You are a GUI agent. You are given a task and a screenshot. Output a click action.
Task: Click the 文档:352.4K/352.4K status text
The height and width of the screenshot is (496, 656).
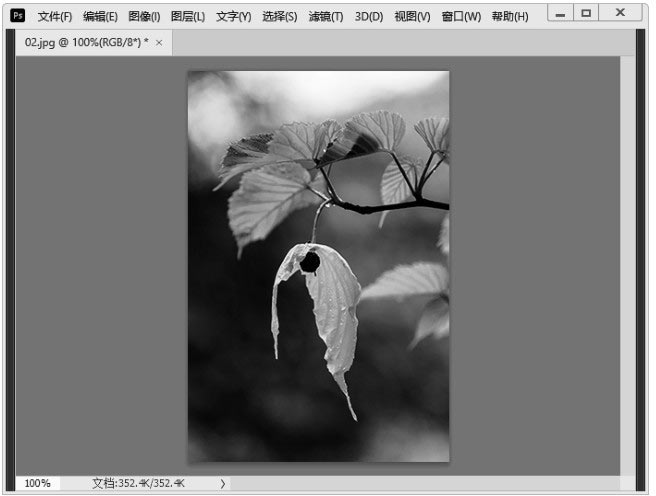(x=138, y=483)
